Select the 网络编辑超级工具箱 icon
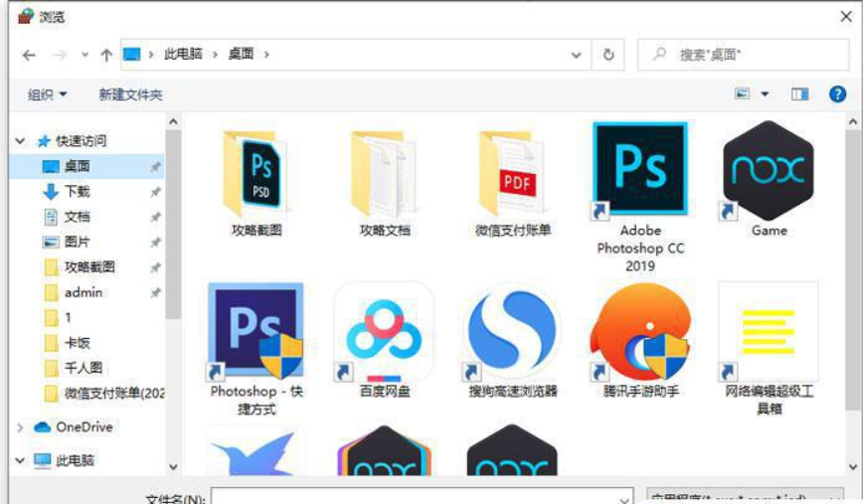 (768, 332)
